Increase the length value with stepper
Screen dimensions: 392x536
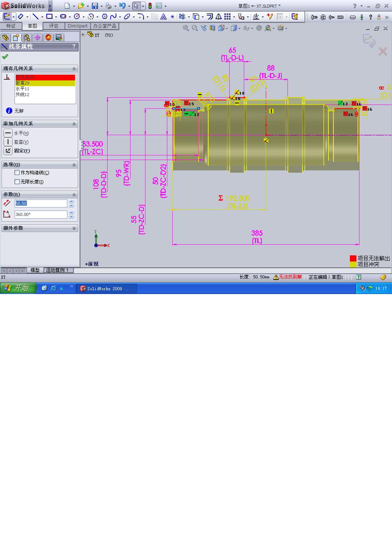pyautogui.click(x=71, y=201)
